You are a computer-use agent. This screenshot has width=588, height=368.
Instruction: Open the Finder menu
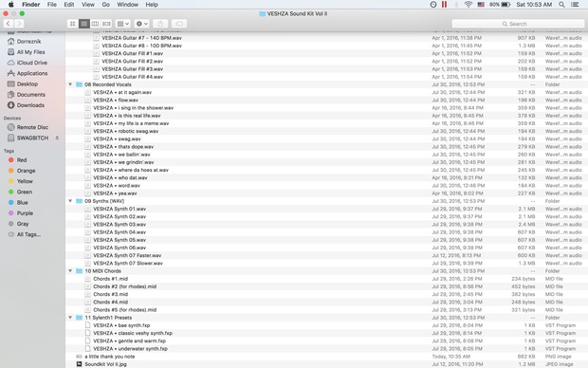[x=30, y=5]
